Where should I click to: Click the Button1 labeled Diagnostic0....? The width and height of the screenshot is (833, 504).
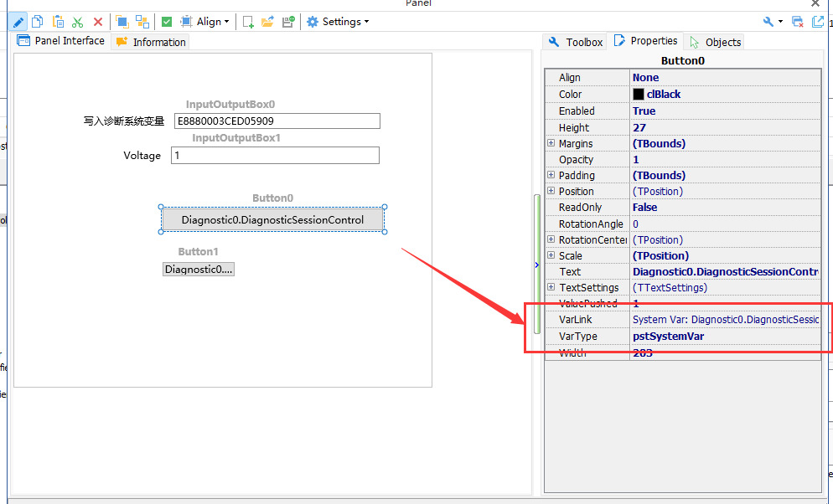pos(198,269)
